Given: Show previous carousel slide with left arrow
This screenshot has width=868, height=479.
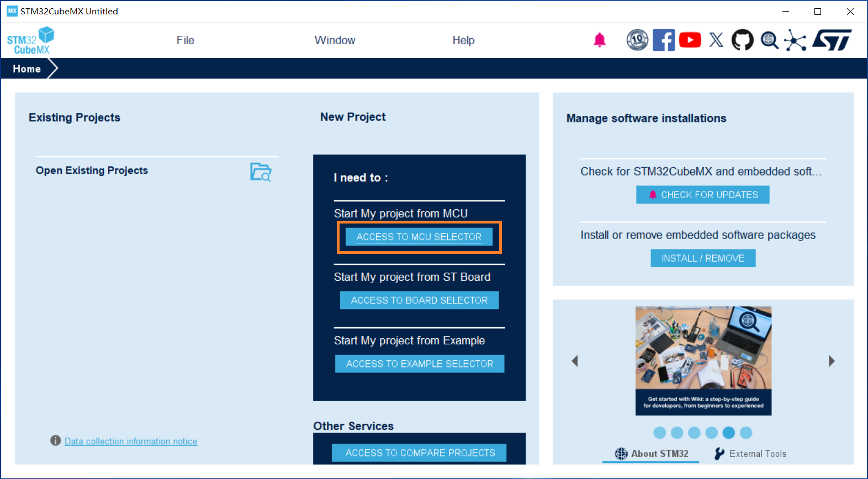Looking at the screenshot, I should 575,361.
